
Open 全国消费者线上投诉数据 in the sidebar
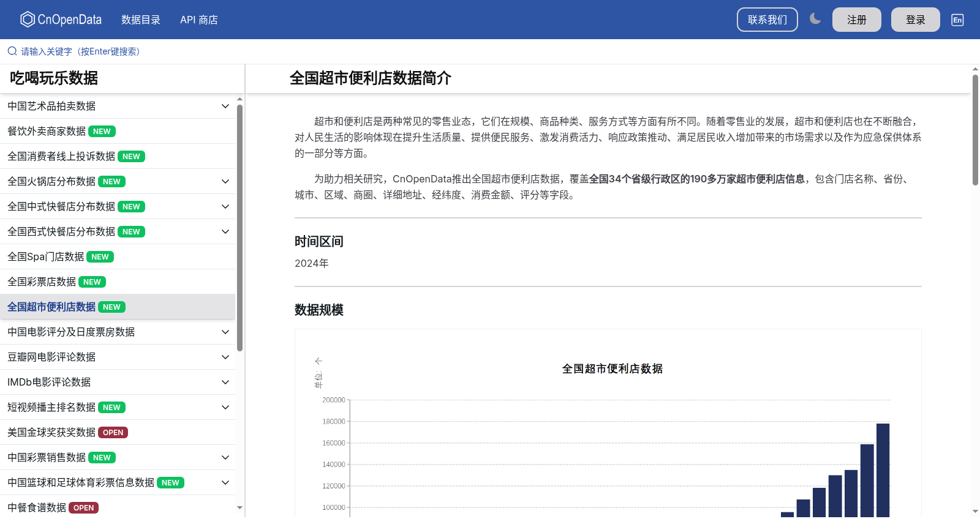[118, 156]
